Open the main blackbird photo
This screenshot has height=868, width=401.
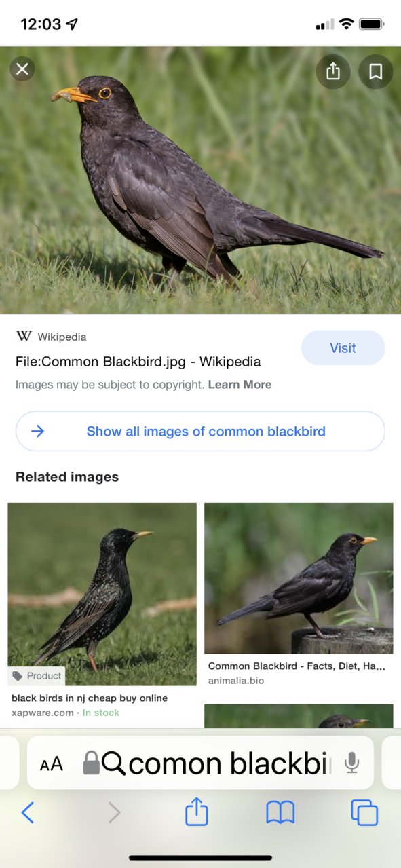[200, 180]
